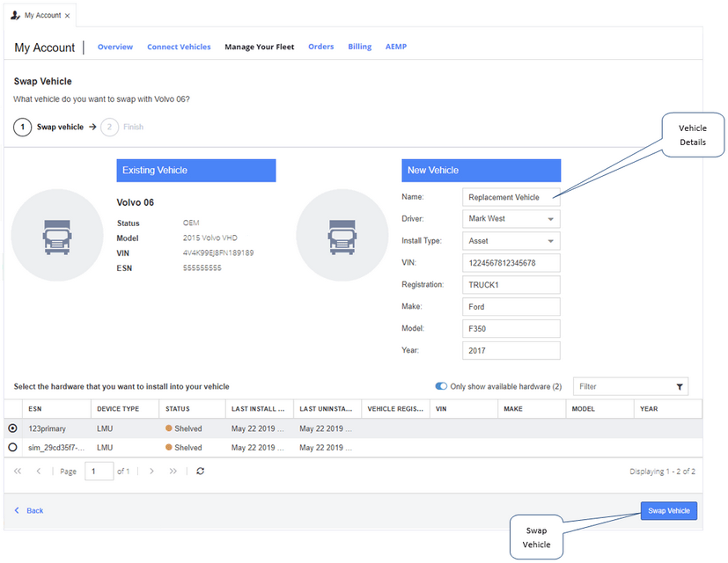Click the Model field containing F350
Image resolution: width=728 pixels, height=563 pixels.
pyautogui.click(x=511, y=329)
